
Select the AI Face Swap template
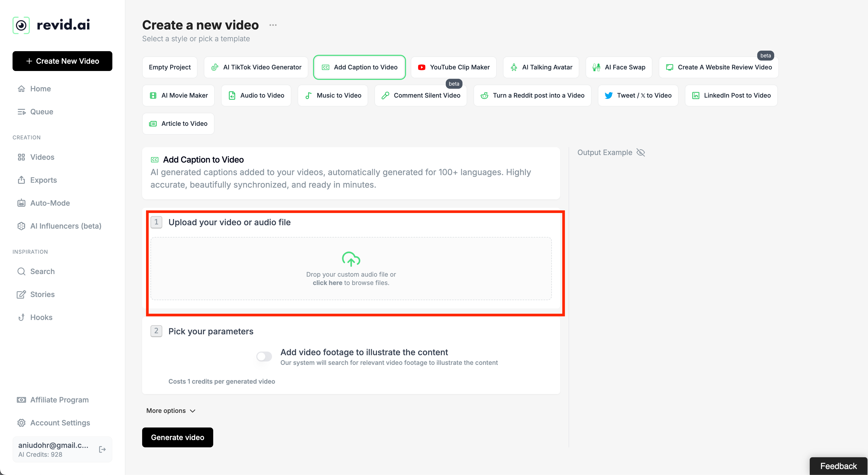coord(619,67)
